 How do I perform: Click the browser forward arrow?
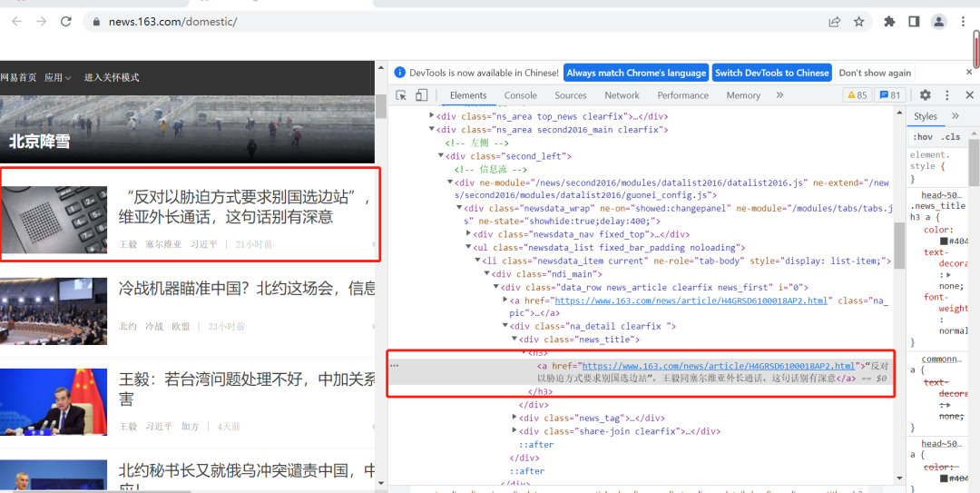click(41, 22)
